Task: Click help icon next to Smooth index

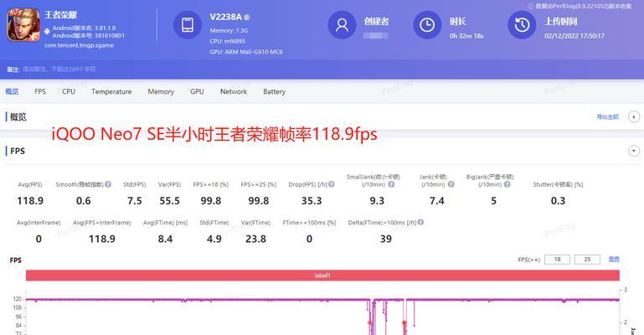Action: tap(108, 184)
